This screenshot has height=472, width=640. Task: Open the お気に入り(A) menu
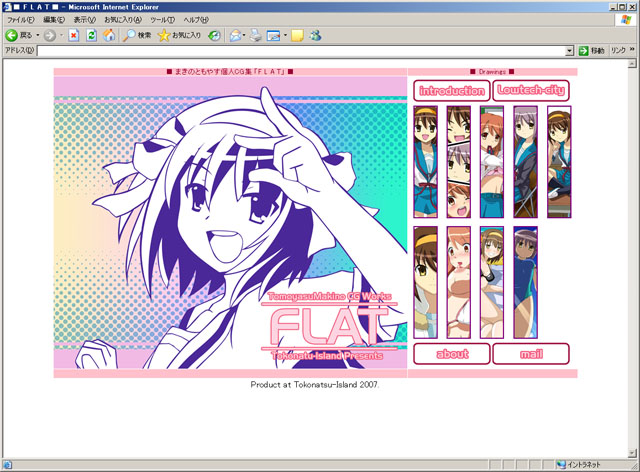tap(123, 20)
